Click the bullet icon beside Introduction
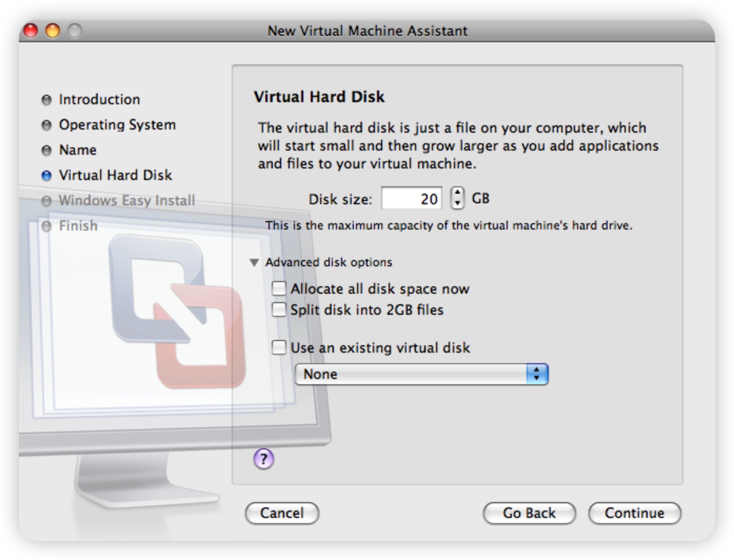 click(x=46, y=99)
